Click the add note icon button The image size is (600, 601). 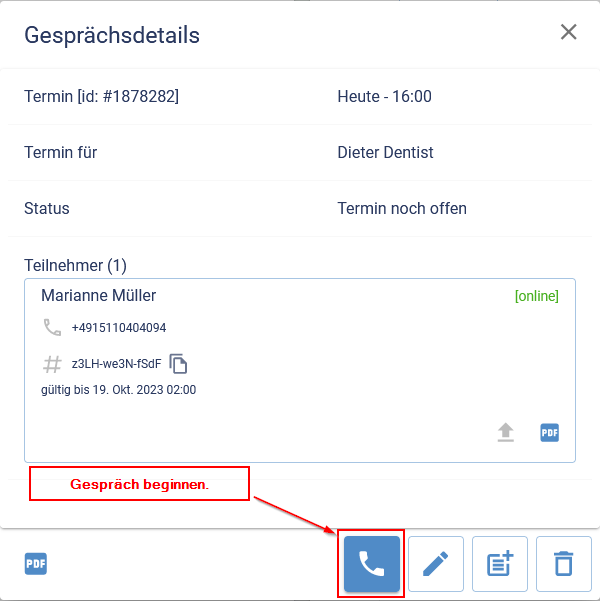499,564
